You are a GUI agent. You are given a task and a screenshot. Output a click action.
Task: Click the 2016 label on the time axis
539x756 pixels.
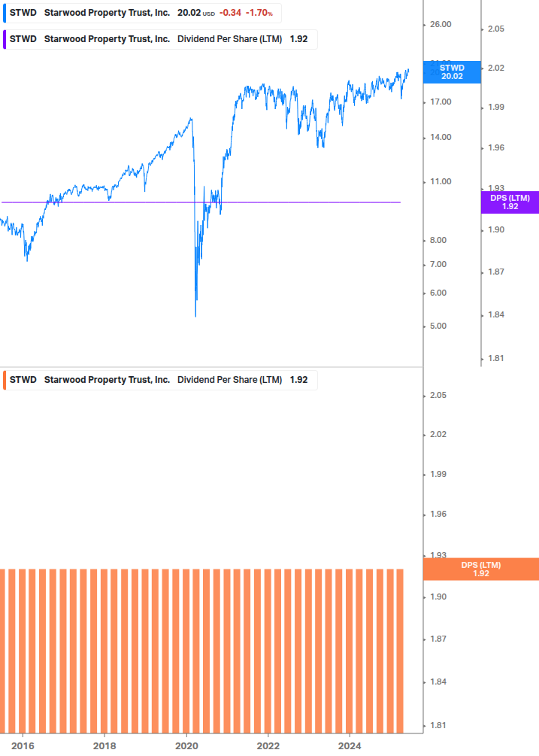[23, 746]
